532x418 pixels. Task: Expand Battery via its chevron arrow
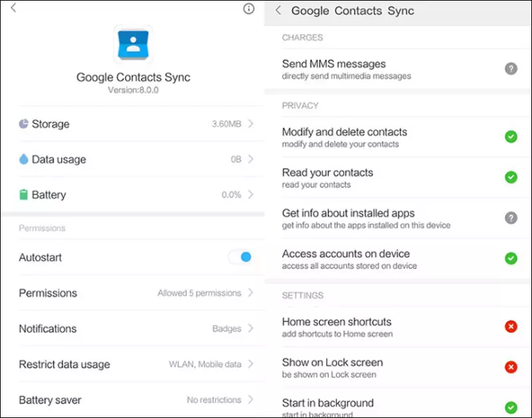(x=251, y=194)
